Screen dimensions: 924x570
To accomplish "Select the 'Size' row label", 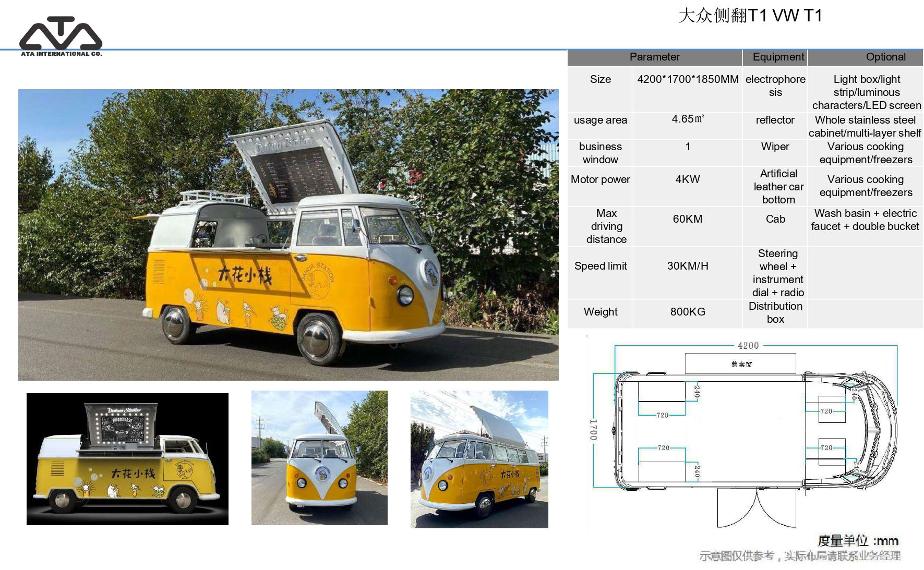I will pyautogui.click(x=600, y=79).
